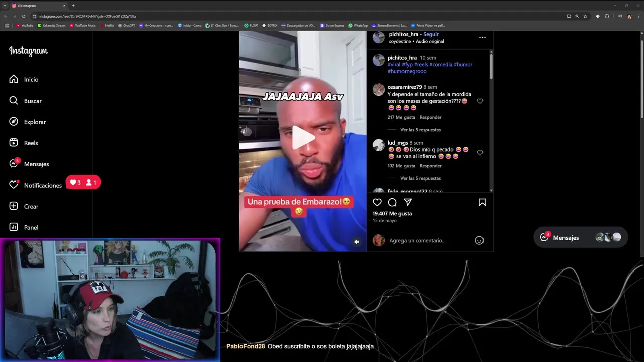Open the 19.407 Me gusta likes list
This screenshot has height=362, width=644.
tap(392, 213)
